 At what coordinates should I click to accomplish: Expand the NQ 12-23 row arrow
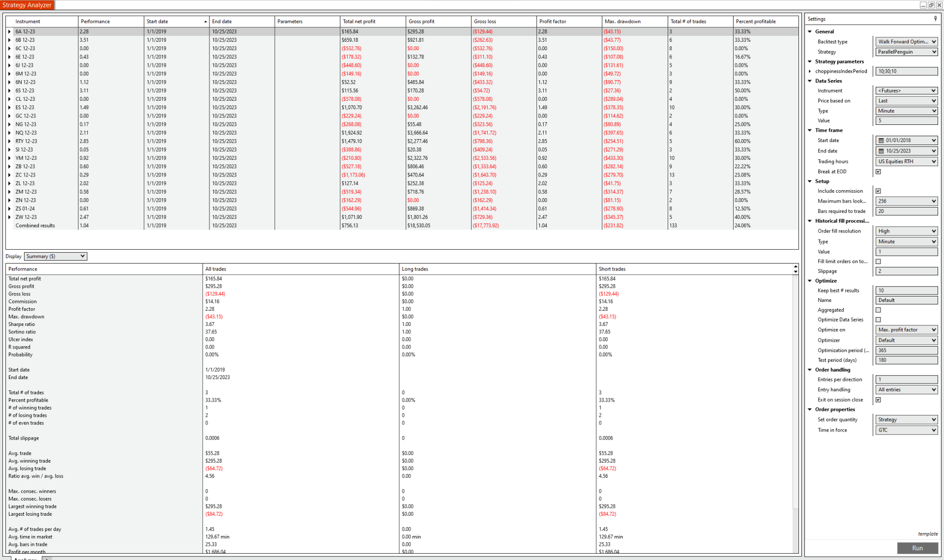[9, 133]
